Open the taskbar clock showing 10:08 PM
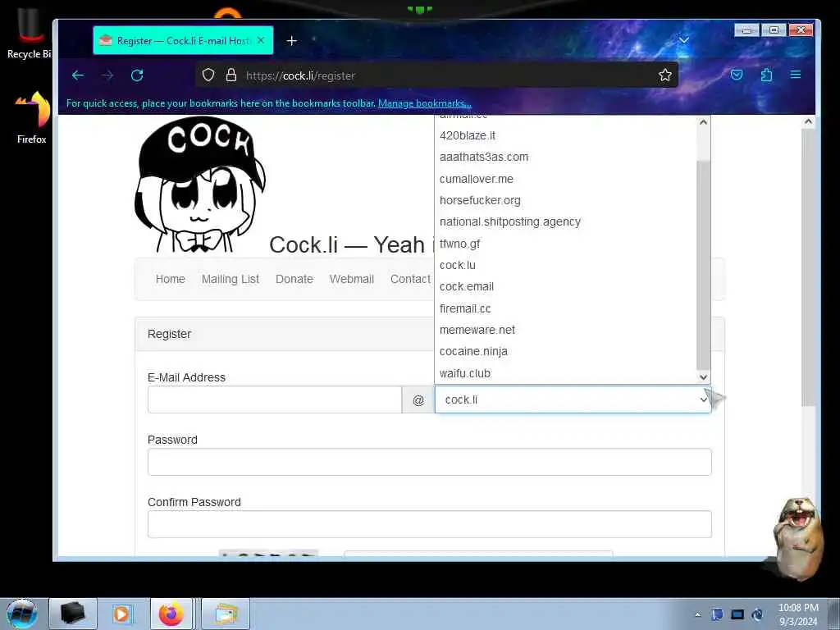Image resolution: width=840 pixels, height=630 pixels. click(798, 614)
